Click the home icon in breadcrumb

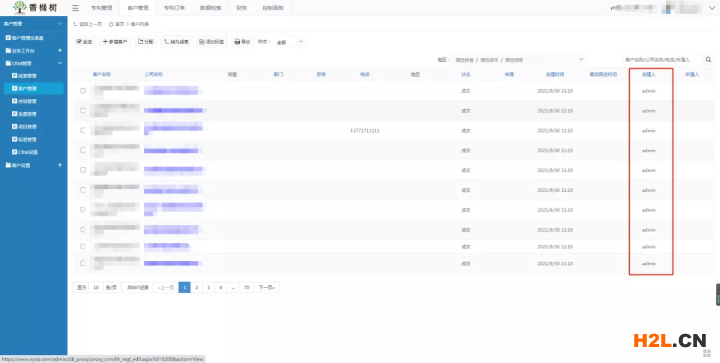click(x=111, y=24)
